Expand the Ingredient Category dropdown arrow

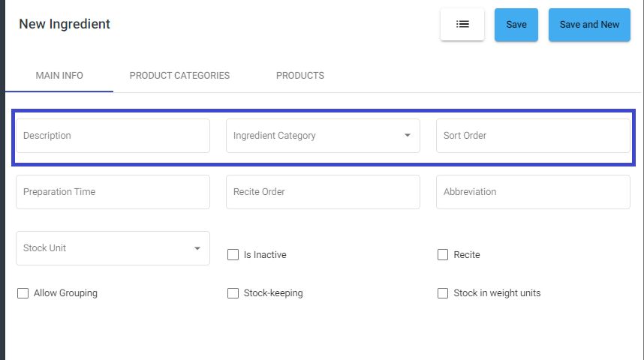[407, 136]
